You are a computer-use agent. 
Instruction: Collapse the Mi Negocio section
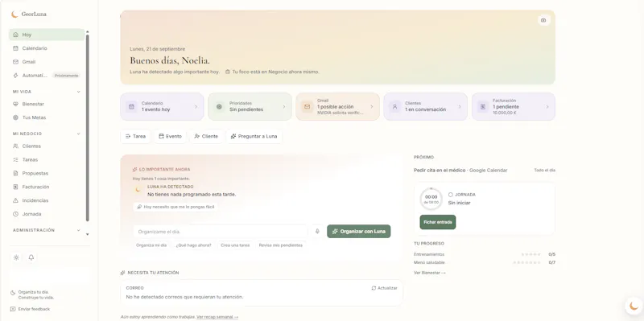[x=78, y=134]
